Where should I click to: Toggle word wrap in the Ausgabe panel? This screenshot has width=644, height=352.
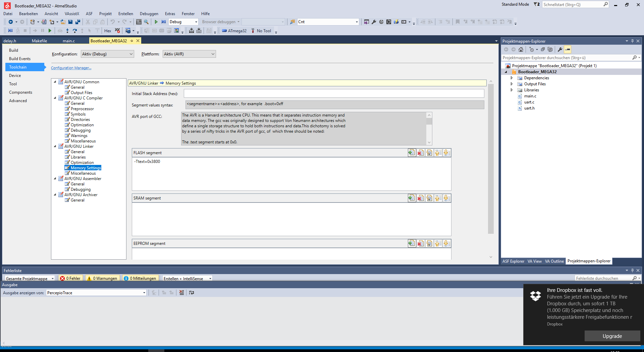click(x=192, y=293)
